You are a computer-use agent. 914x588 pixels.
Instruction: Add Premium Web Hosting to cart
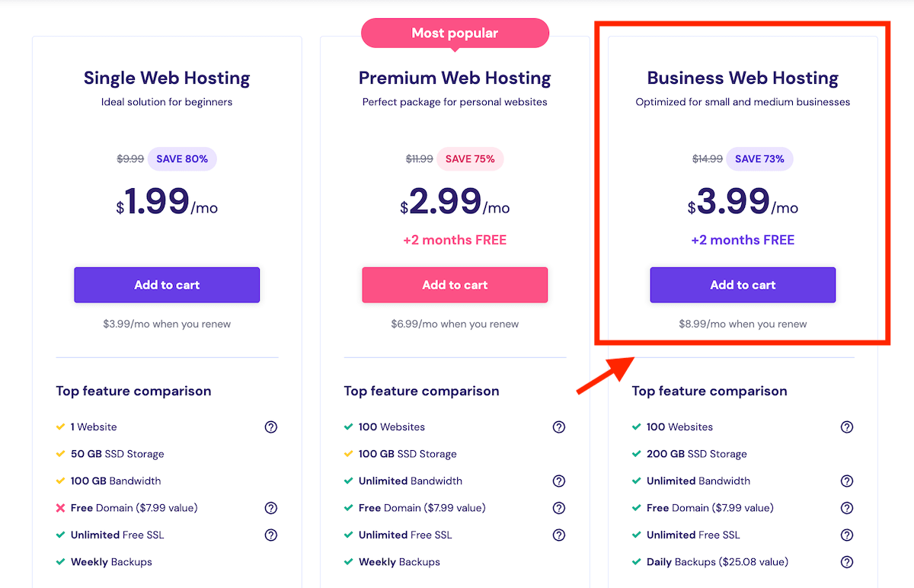click(455, 285)
